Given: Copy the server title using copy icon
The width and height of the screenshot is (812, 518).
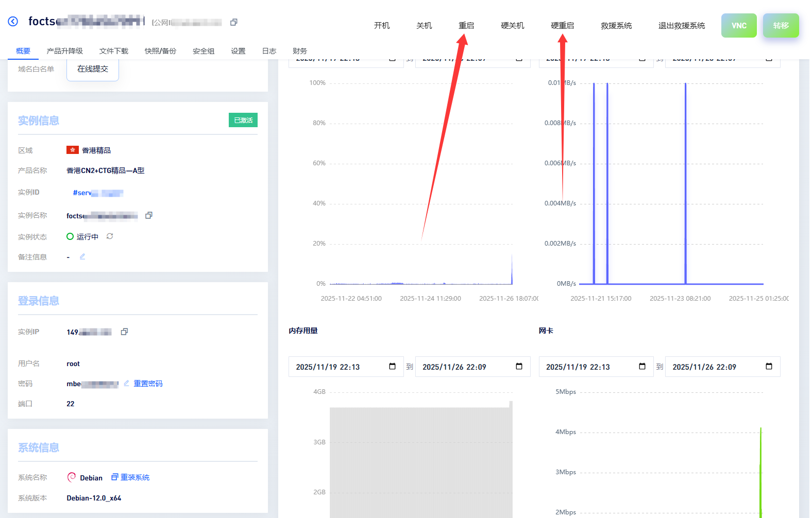Looking at the screenshot, I should 234,22.
